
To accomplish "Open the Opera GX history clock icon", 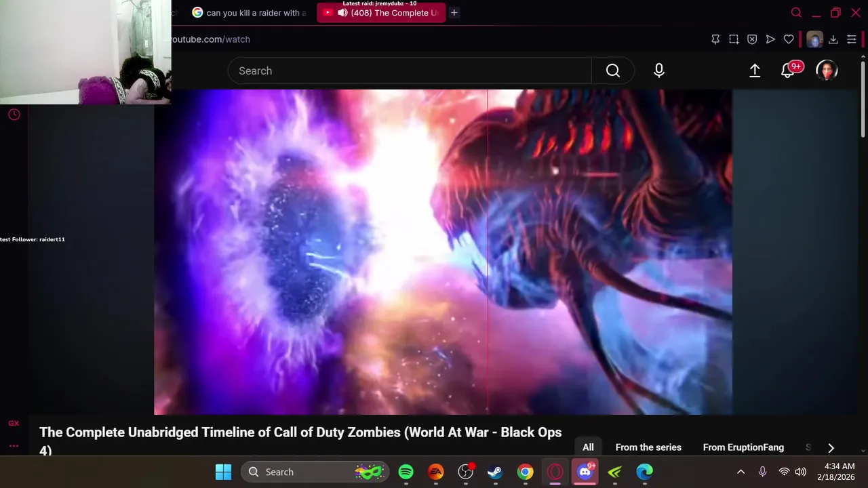I will [x=14, y=115].
